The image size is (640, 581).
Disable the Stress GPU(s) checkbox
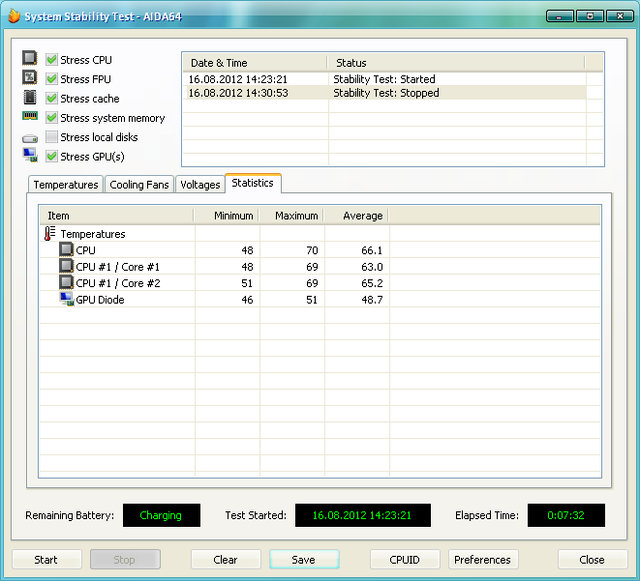tap(51, 156)
